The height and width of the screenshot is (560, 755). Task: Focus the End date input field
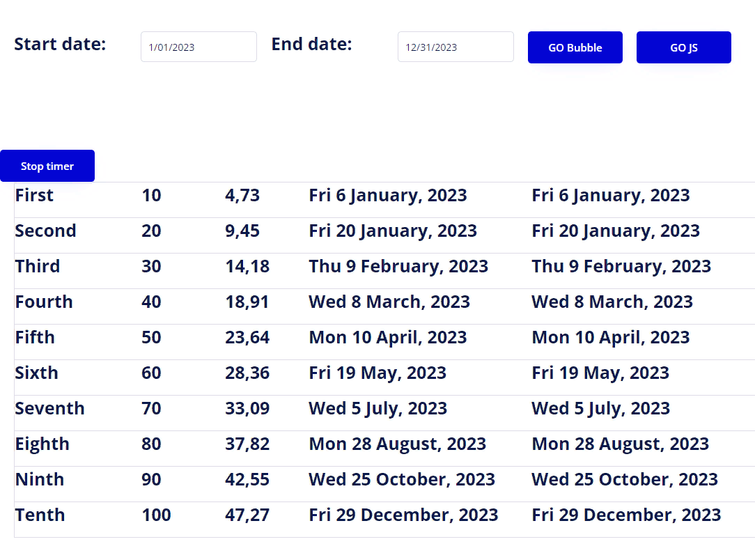(456, 47)
